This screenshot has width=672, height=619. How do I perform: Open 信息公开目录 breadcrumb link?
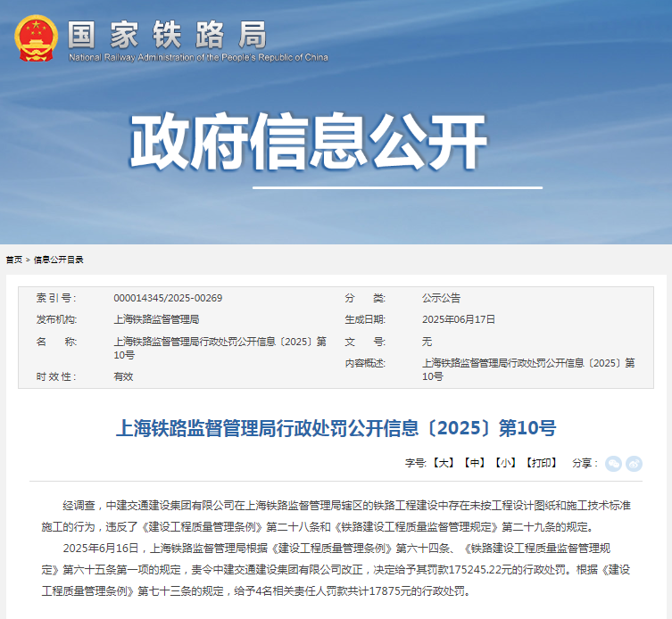click(59, 260)
